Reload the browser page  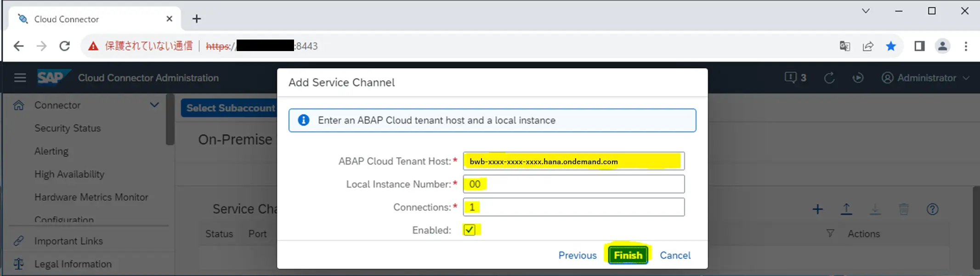[x=65, y=46]
